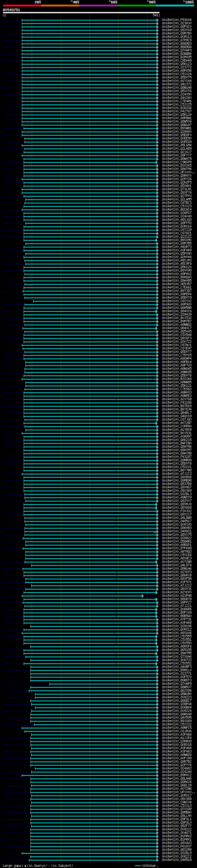Select hit UniRef100_P43287
Screen dimensions: 197x868
pos(177,457)
